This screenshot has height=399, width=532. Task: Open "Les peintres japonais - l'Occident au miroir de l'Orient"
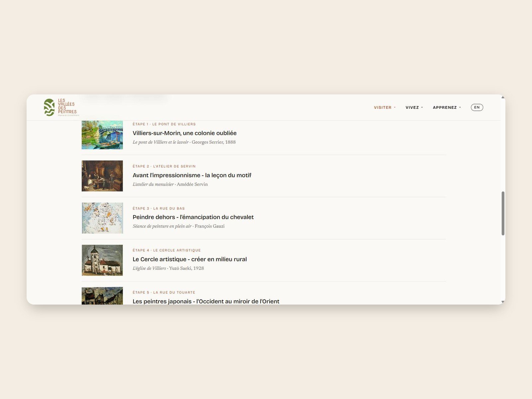point(206,301)
